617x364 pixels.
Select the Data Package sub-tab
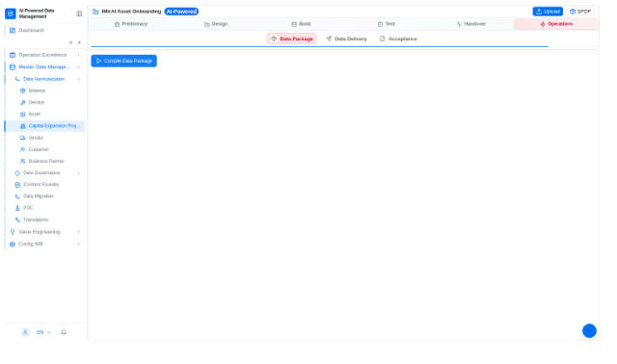click(292, 39)
